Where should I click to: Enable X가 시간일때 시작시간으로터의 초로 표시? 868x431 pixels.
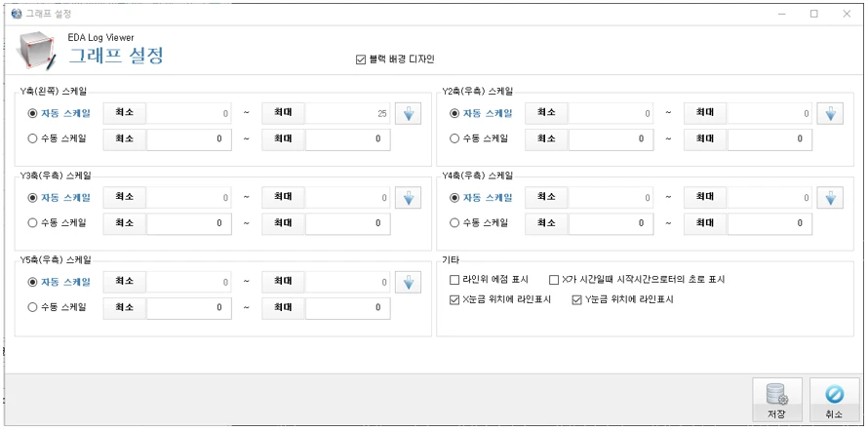637,280
